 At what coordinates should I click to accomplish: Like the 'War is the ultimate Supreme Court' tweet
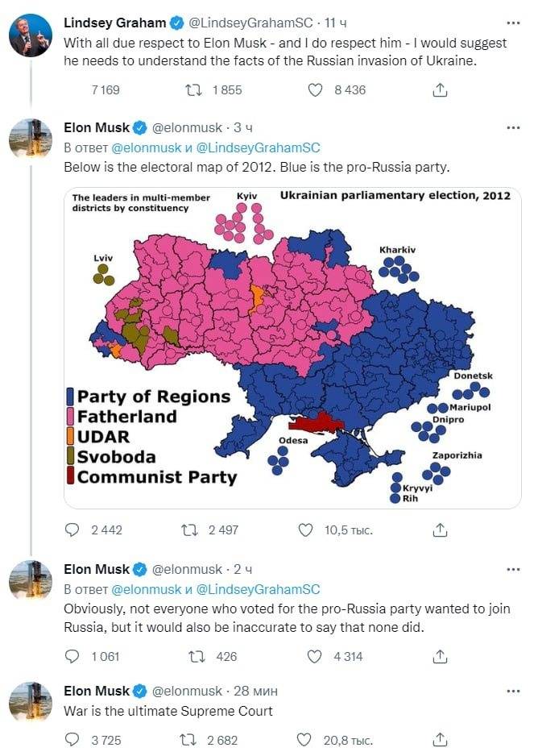pos(304,740)
